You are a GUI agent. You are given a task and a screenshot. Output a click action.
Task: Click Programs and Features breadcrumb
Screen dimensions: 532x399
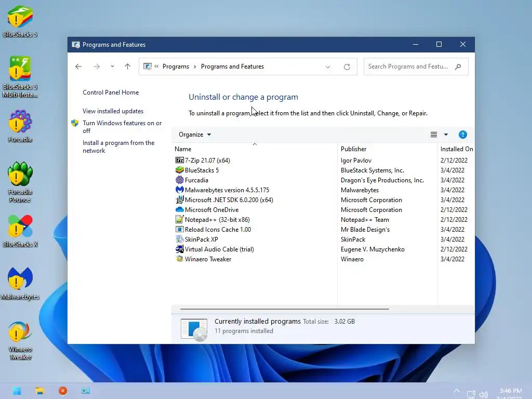232,66
